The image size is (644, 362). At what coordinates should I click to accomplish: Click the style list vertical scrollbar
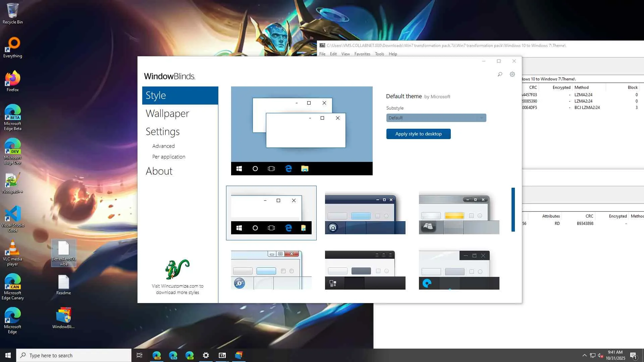[513, 209]
